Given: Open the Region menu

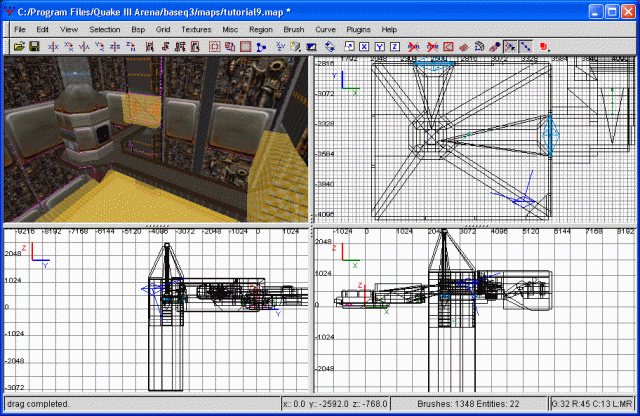Looking at the screenshot, I should click(x=261, y=29).
